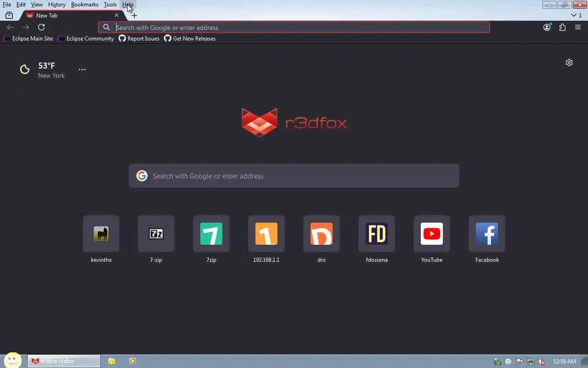Viewport: 588px width, 368px height.
Task: Select Eclipse r3dfox taskbar button
Action: (64, 361)
